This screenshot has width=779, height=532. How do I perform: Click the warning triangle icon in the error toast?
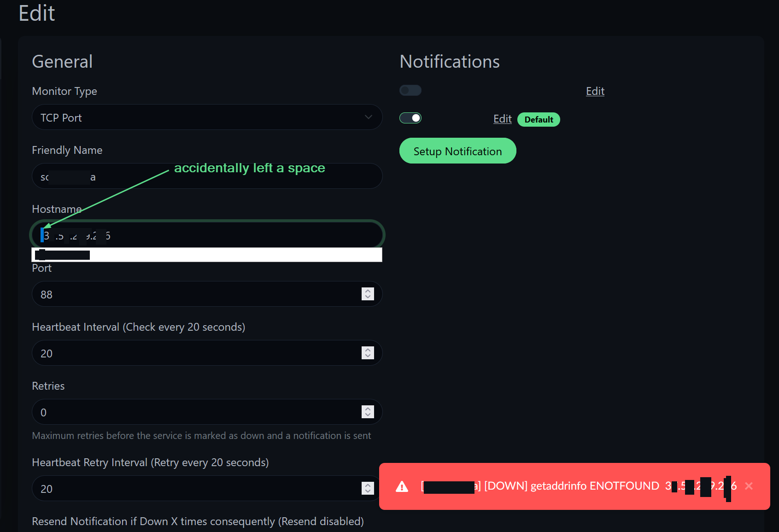tap(402, 486)
